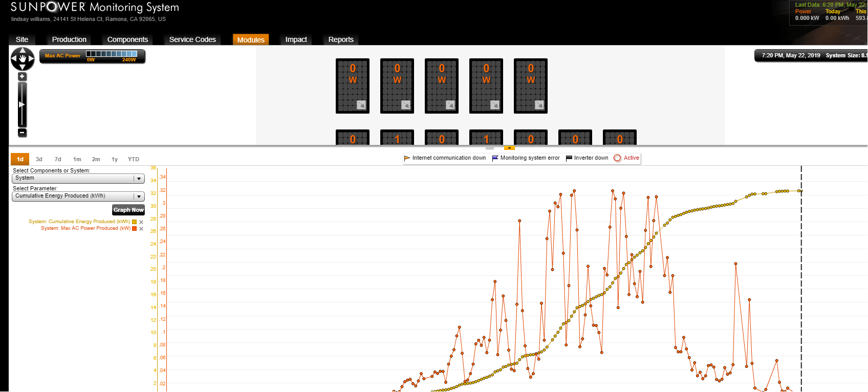Screen dimensions: 868x392
Task: Select the 1d time range
Action: [x=20, y=159]
